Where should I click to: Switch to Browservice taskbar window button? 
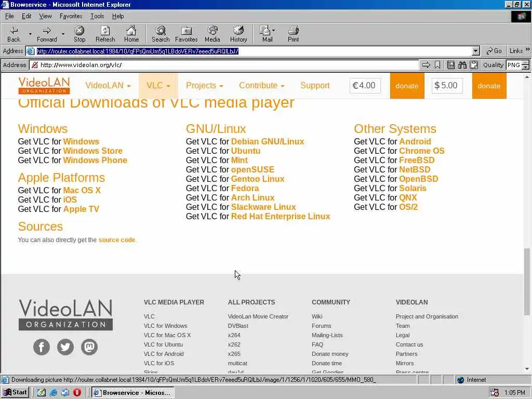(x=133, y=393)
